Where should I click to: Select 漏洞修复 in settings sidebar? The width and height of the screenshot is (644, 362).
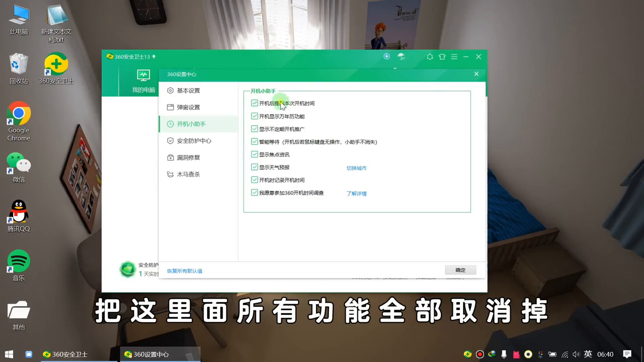198,157
